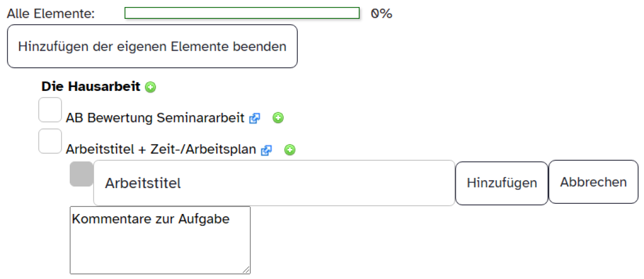This screenshot has width=644, height=279.
Task: Click green plus after AB Bewertung Seminararbeit
Action: coord(278,118)
